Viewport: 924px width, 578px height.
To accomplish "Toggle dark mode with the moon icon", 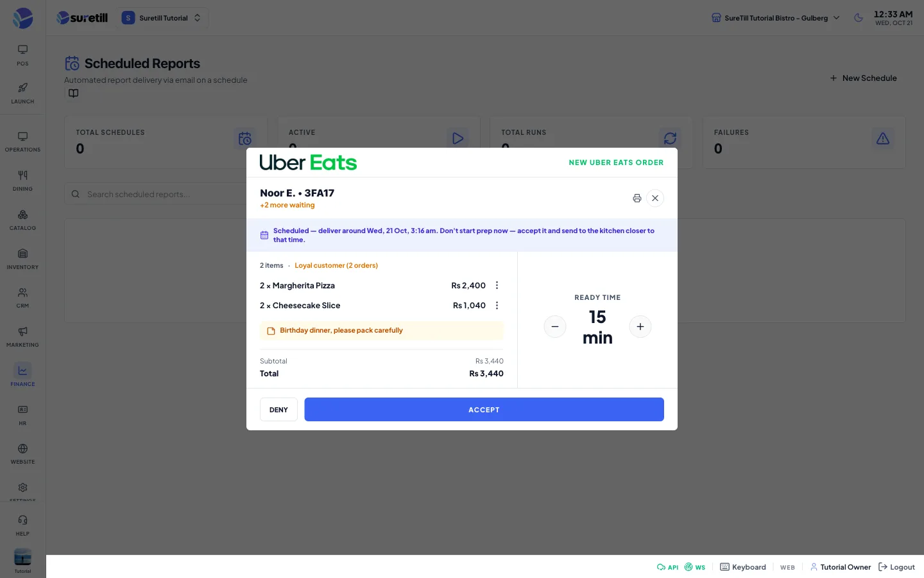I will pos(859,18).
